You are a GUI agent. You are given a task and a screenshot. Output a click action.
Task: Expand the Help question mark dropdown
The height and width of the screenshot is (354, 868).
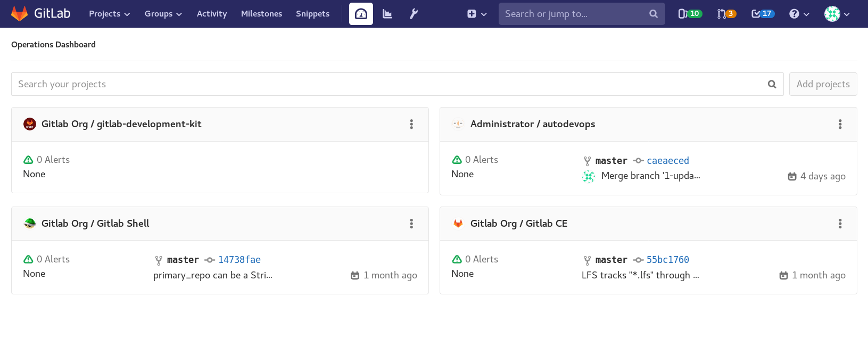click(799, 14)
